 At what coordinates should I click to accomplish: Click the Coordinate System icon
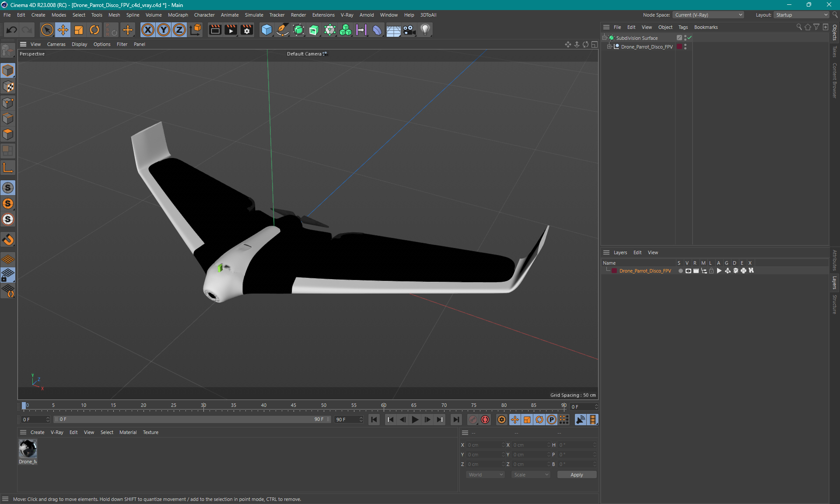tap(196, 30)
